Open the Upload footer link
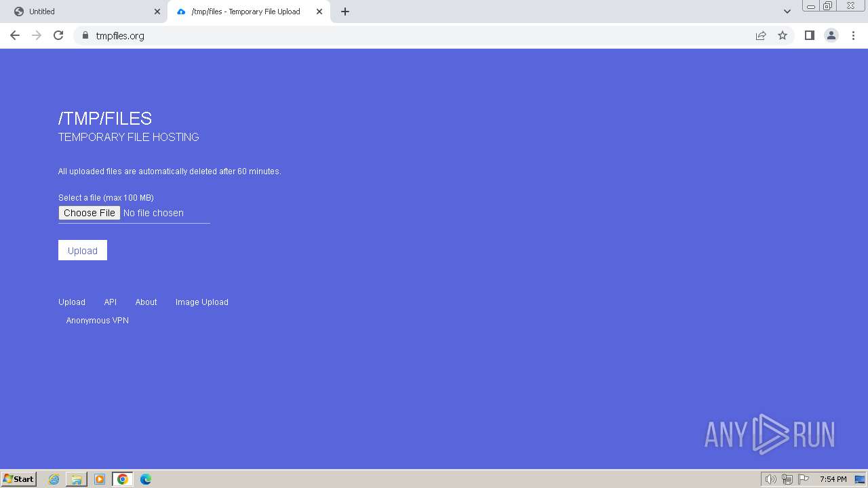The width and height of the screenshot is (868, 488). 72,302
